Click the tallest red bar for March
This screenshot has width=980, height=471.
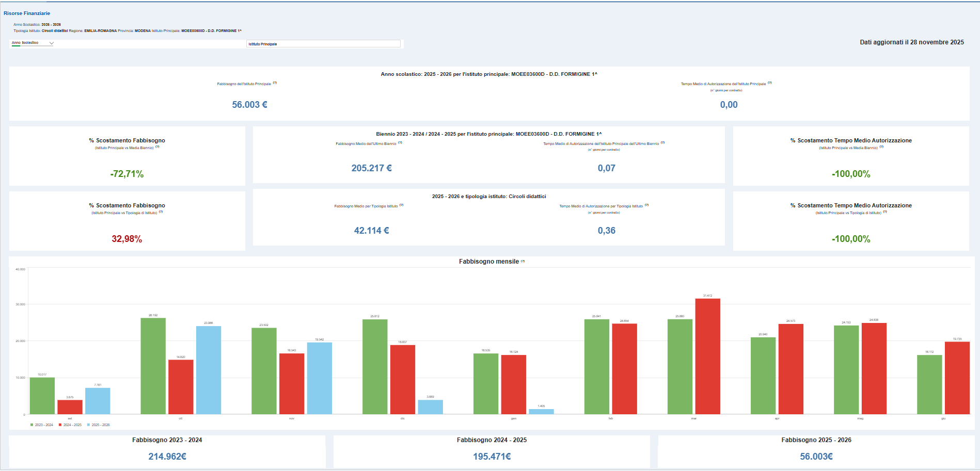click(707, 356)
